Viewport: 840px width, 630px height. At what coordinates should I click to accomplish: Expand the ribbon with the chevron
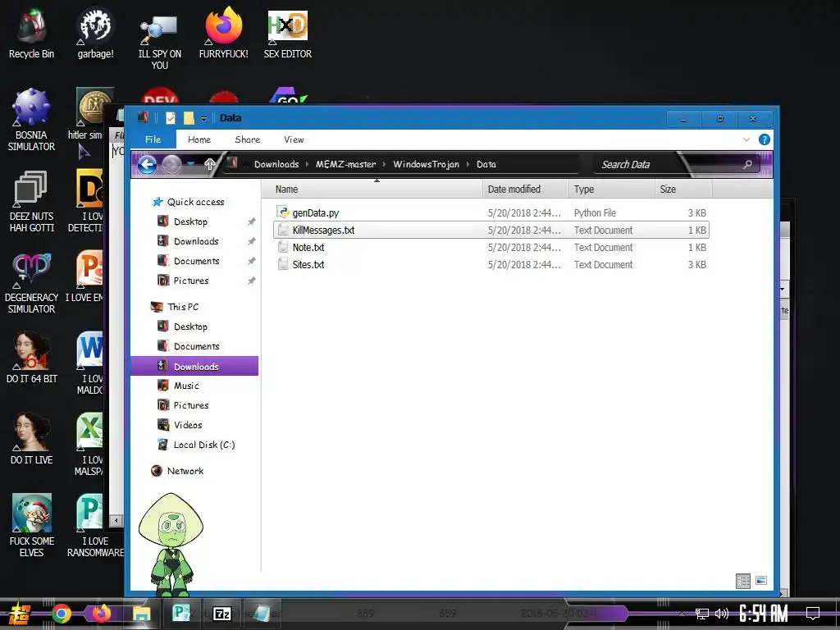tap(746, 139)
